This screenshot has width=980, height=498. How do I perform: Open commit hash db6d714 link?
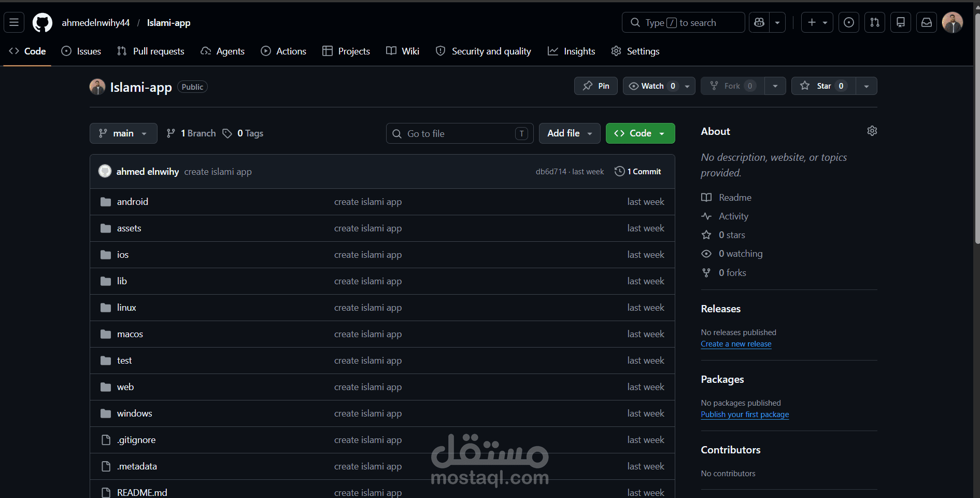pyautogui.click(x=551, y=172)
